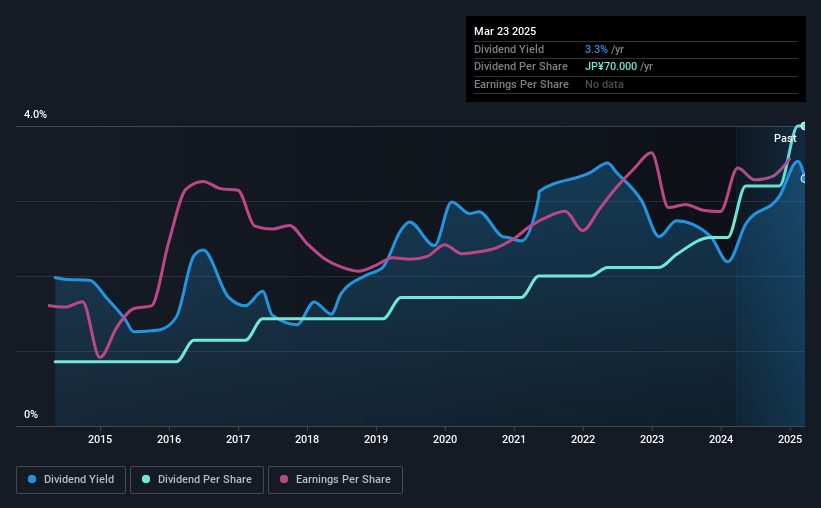Screen dimensions: 821x508
Task: Click the 2016 x-axis label
Action: coord(169,439)
